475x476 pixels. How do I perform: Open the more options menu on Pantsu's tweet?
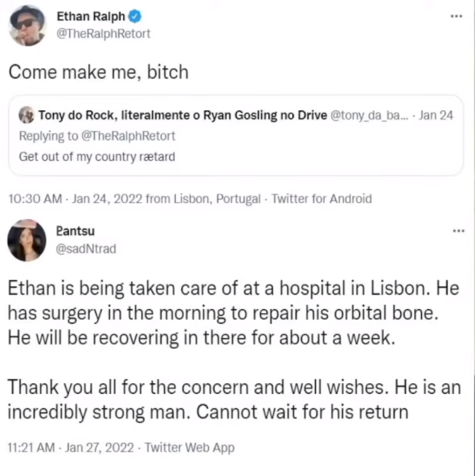click(x=458, y=231)
